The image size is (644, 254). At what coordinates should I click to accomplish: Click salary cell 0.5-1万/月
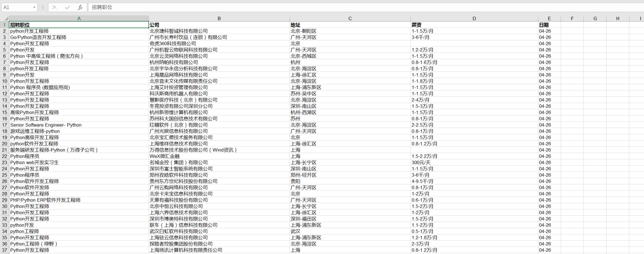click(474, 231)
